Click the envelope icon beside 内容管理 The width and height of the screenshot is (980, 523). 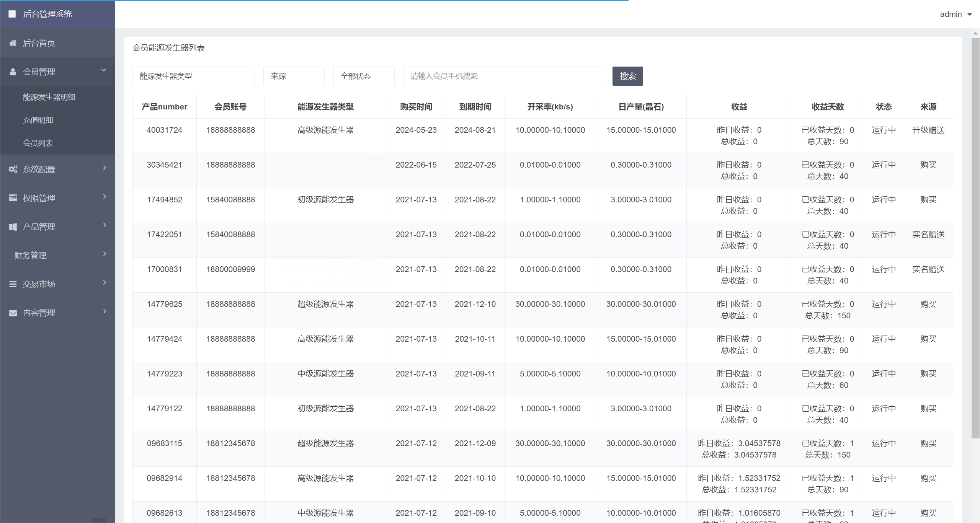pyautogui.click(x=13, y=313)
